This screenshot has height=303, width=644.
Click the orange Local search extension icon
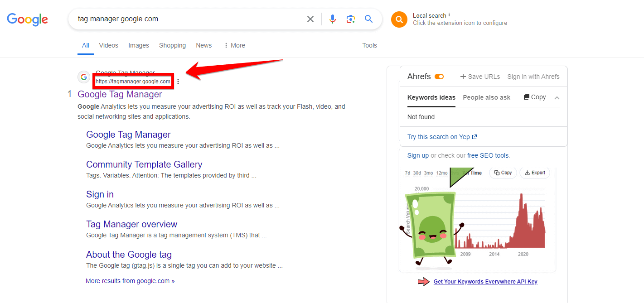399,19
